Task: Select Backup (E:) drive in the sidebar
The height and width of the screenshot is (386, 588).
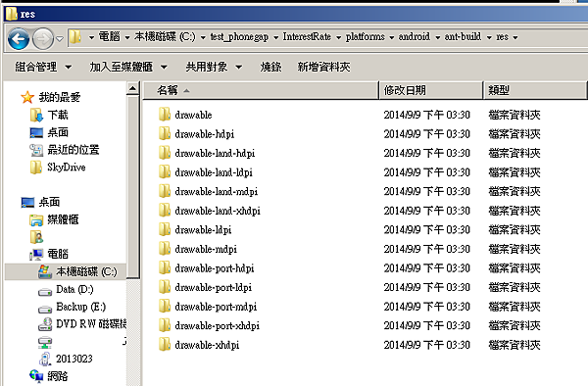Action: click(80, 307)
